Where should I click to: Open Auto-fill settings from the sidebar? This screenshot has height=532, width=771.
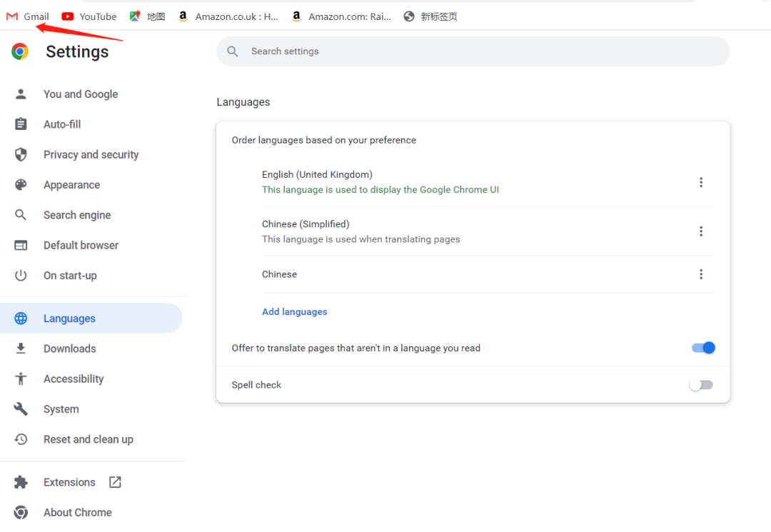click(21, 124)
